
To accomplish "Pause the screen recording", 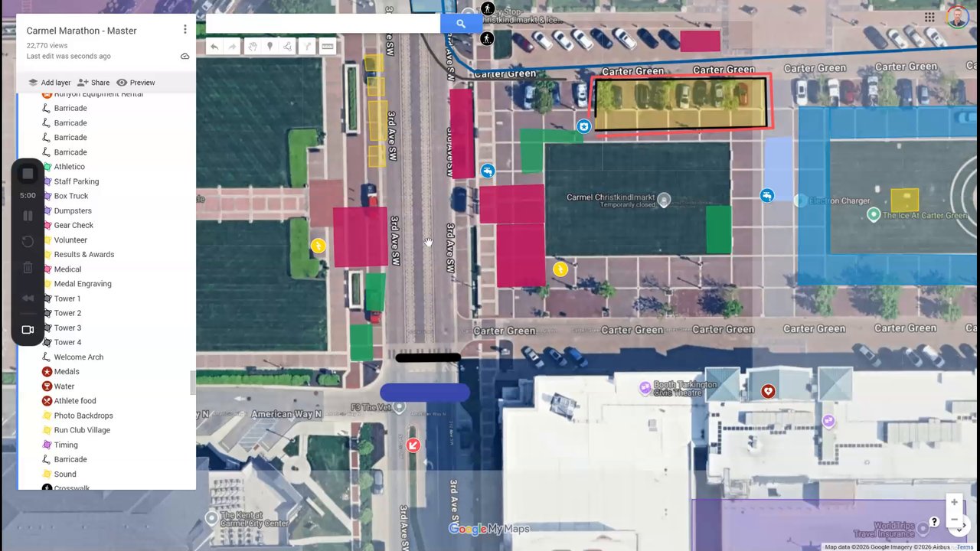I will pos(28,216).
